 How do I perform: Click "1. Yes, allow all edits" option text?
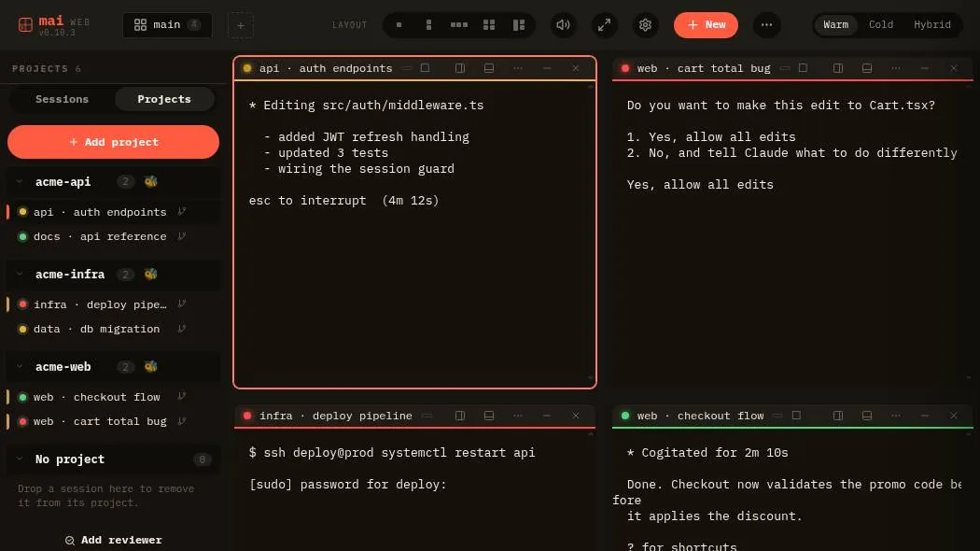coord(711,136)
